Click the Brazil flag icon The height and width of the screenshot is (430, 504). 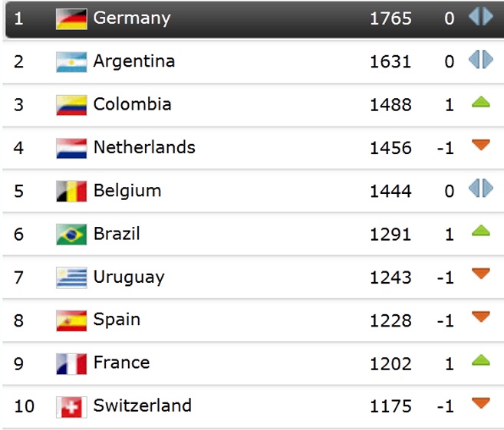point(71,234)
